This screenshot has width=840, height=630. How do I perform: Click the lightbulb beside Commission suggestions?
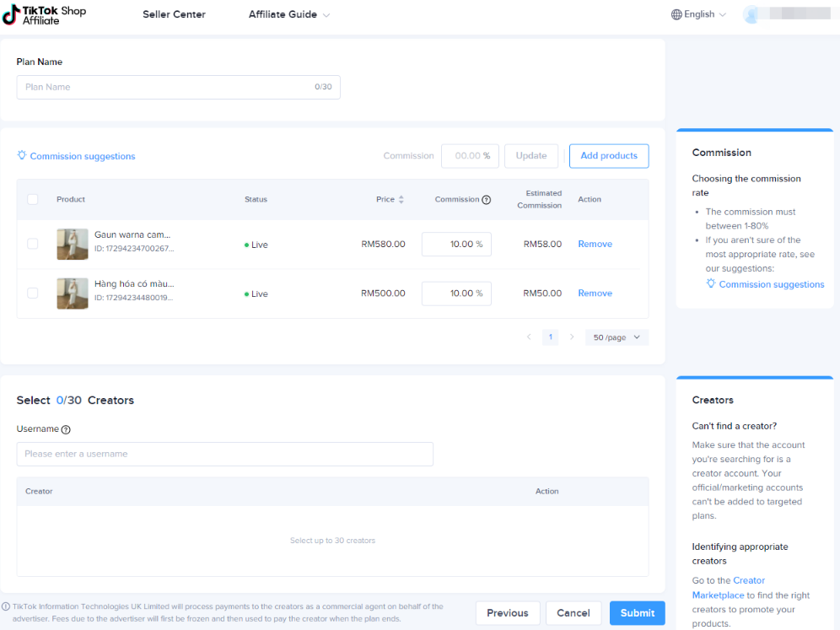pos(22,156)
